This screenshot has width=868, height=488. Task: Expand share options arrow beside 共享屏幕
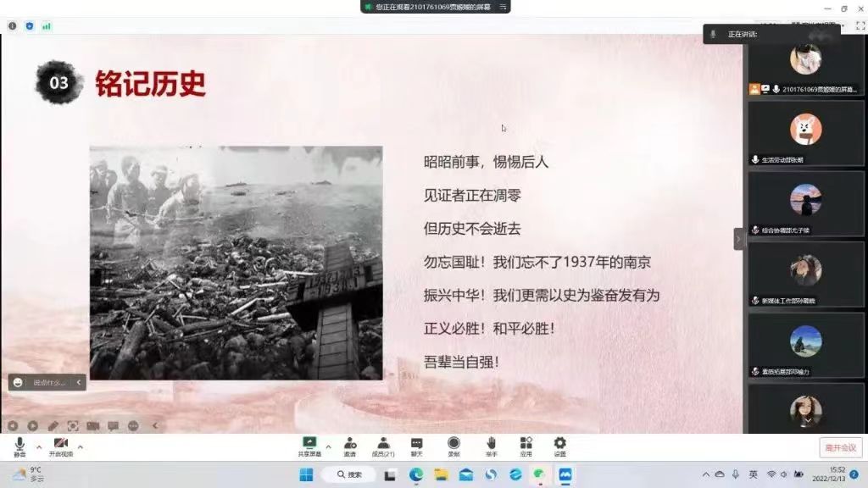[x=328, y=446]
